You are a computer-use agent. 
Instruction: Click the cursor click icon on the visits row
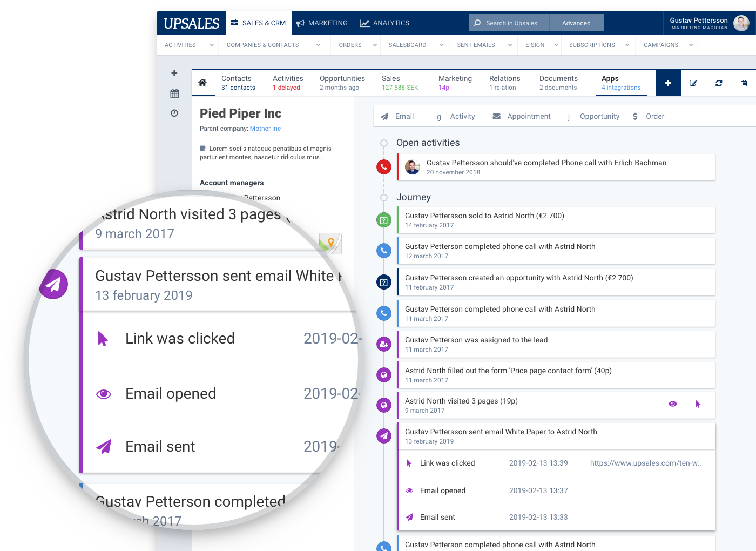698,404
